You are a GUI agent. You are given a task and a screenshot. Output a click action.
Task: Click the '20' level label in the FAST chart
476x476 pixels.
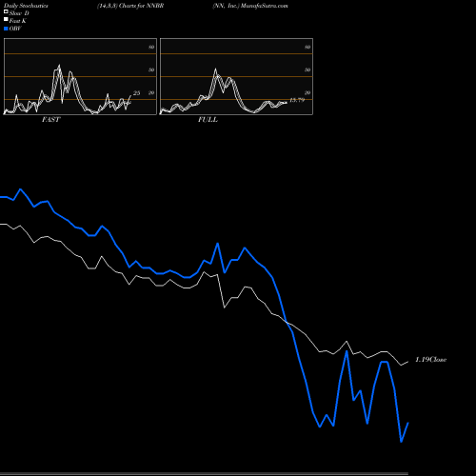tap(151, 92)
